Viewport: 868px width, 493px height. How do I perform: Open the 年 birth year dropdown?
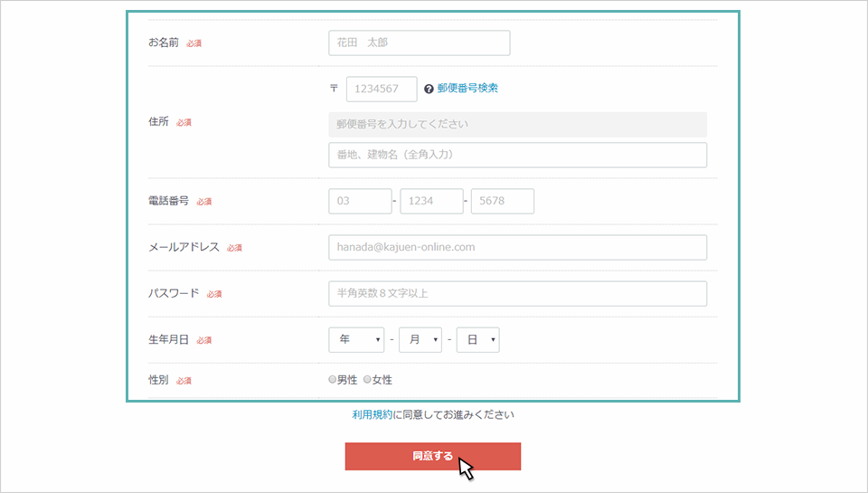[356, 339]
